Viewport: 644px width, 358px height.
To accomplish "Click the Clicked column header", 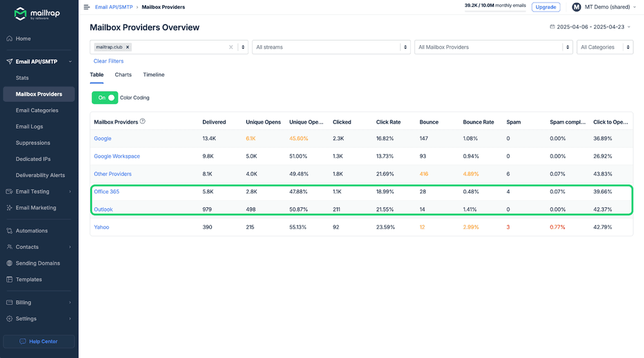I will point(342,122).
